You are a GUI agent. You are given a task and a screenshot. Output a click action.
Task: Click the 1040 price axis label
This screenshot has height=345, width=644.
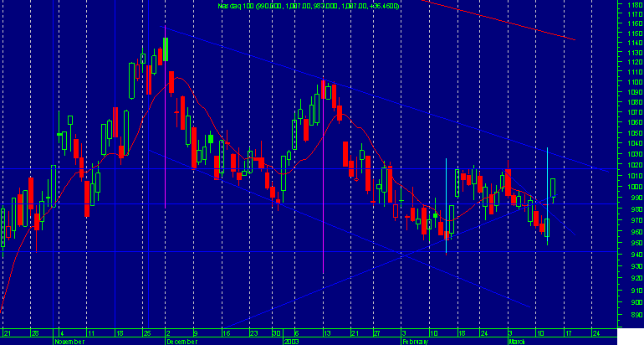coord(636,143)
